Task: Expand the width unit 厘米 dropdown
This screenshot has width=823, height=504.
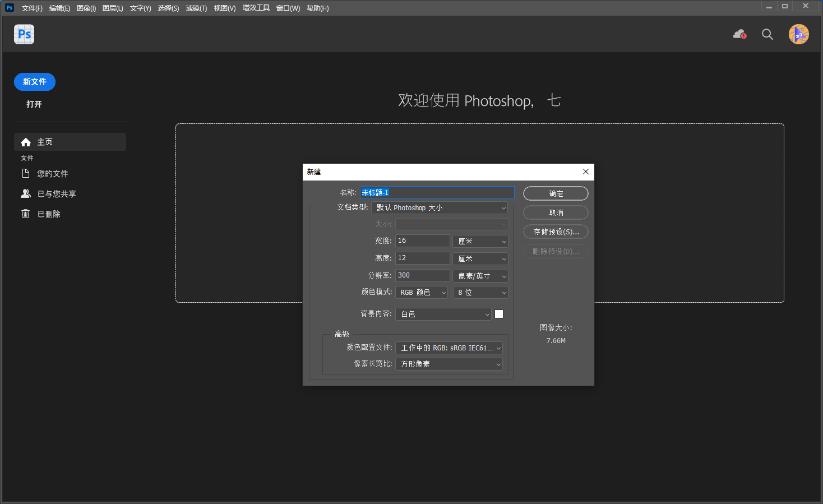Action: point(480,241)
